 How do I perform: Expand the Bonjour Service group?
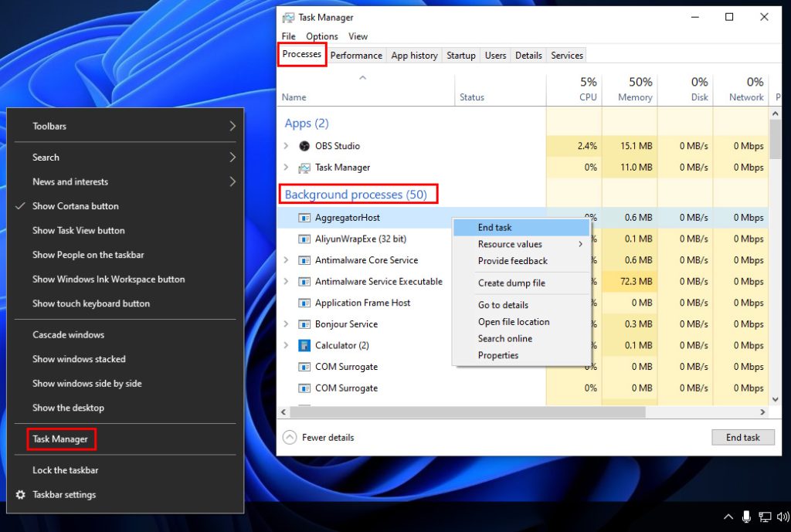pos(286,324)
